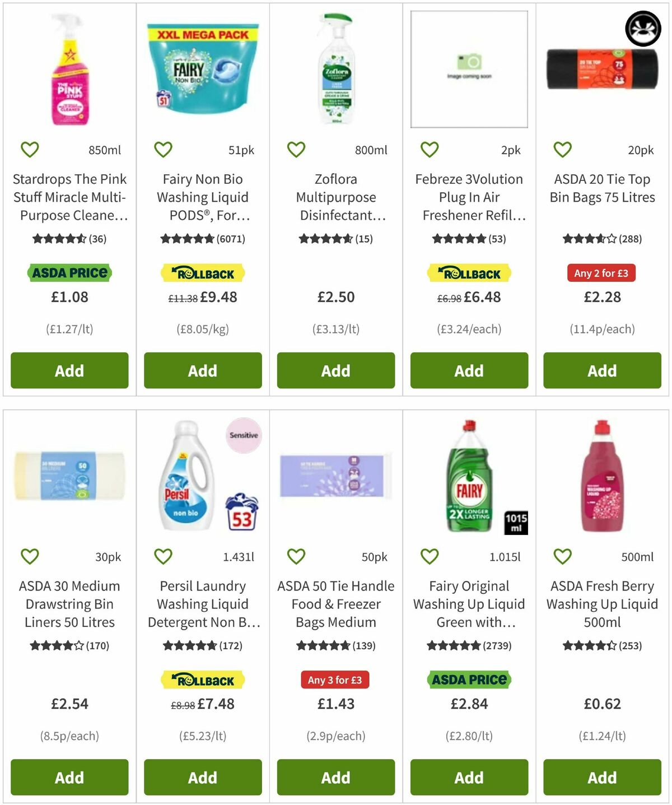The width and height of the screenshot is (672, 805).
Task: Select the heart icon on Persil Laundry Detergent
Action: [162, 556]
